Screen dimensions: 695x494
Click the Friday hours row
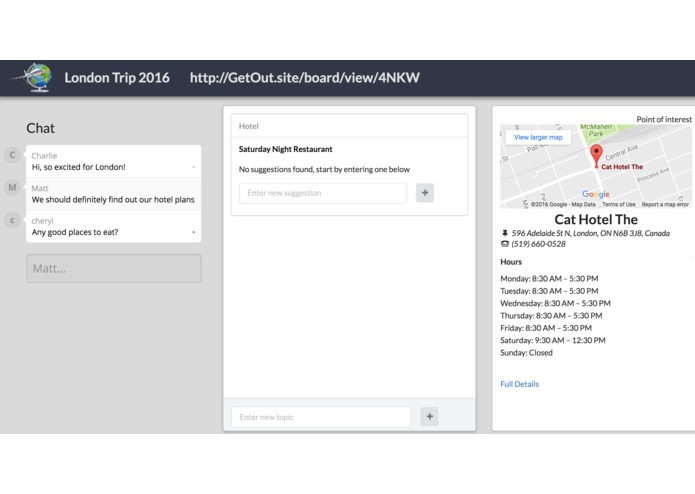546,328
